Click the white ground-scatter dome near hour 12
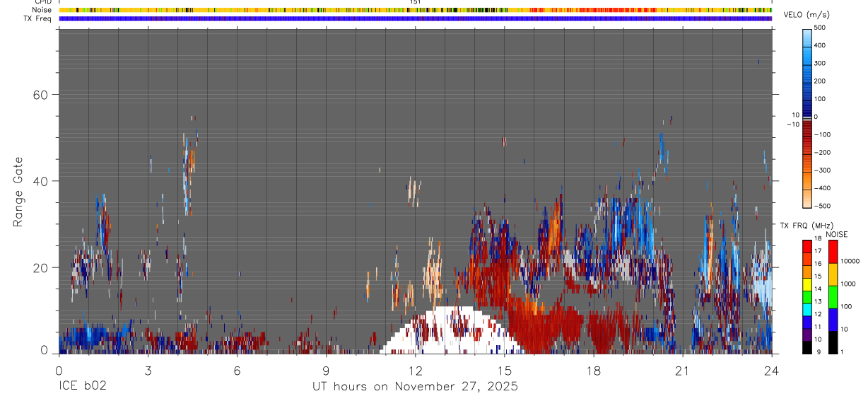 point(452,331)
